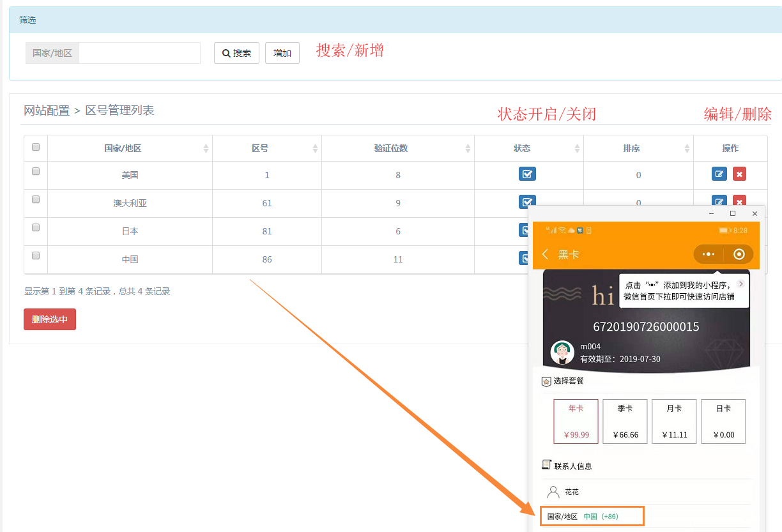The width and height of the screenshot is (782, 532).
Task: Click the 搜索 search button
Action: (236, 53)
